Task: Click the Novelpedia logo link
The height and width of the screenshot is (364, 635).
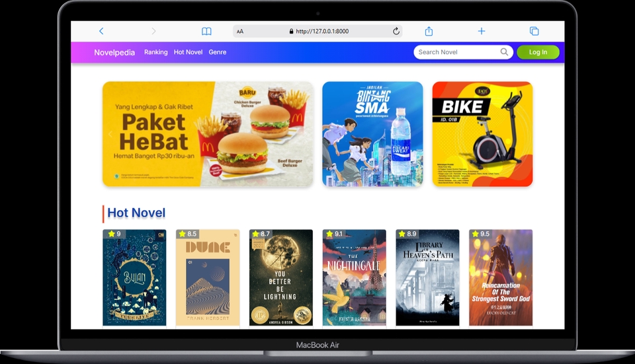Action: pyautogui.click(x=114, y=52)
